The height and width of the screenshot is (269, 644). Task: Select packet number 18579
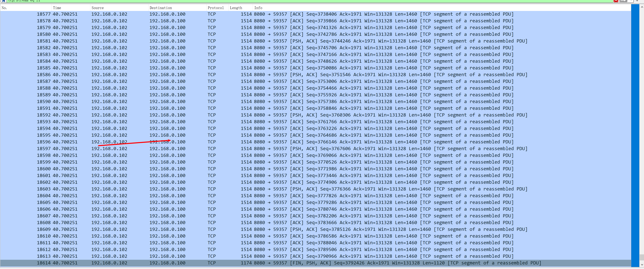click(316, 28)
